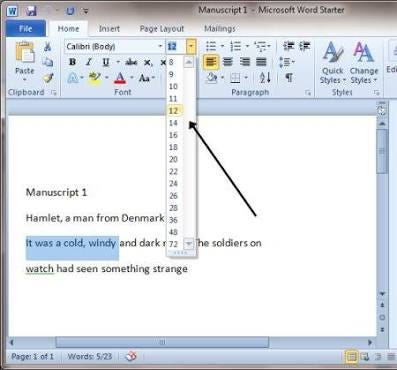Activate the Format Painter brush

[x=48, y=78]
